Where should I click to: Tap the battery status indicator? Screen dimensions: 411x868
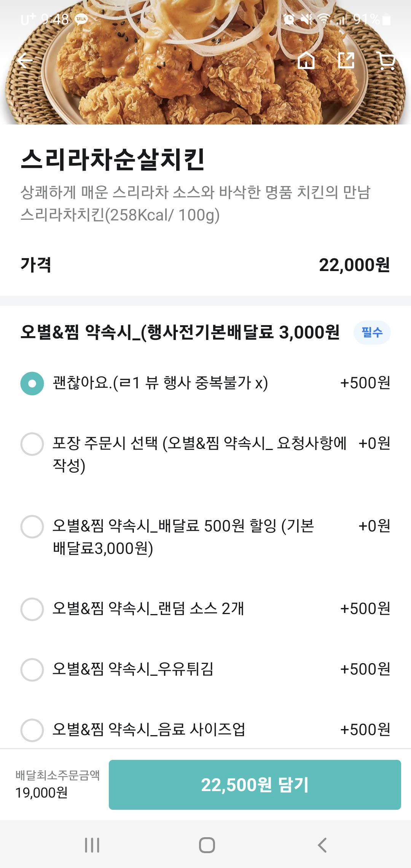coord(386,19)
